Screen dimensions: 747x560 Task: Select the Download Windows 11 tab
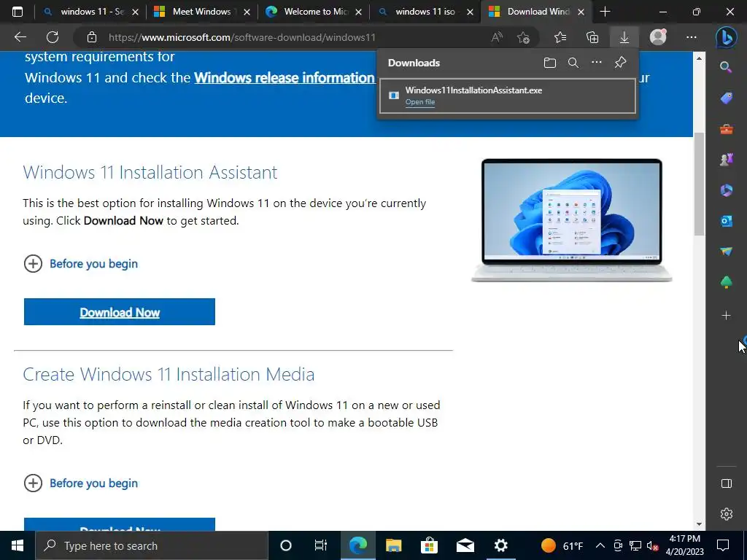pyautogui.click(x=538, y=12)
